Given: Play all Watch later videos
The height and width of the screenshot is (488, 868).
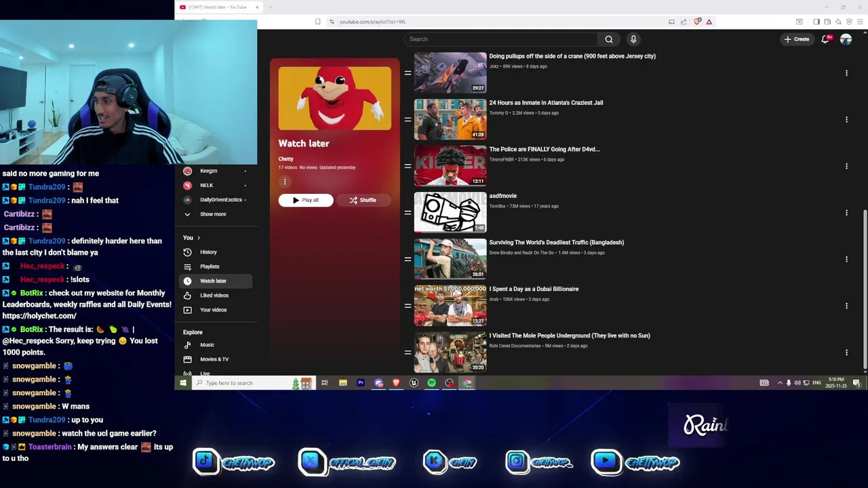Looking at the screenshot, I should [306, 200].
